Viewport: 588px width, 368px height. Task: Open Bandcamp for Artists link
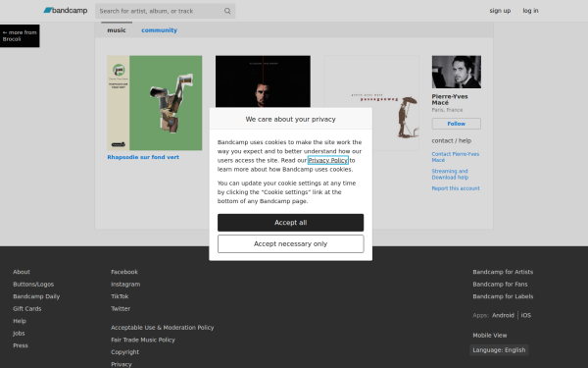pos(503,272)
